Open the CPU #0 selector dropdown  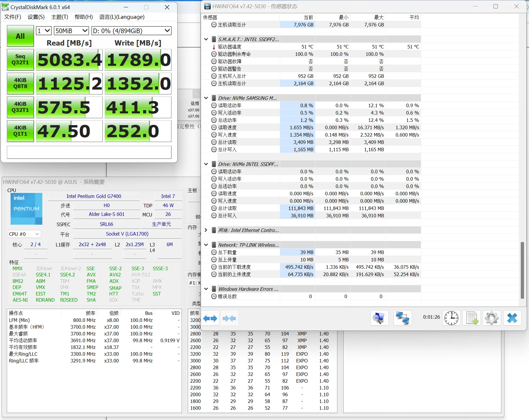24,234
